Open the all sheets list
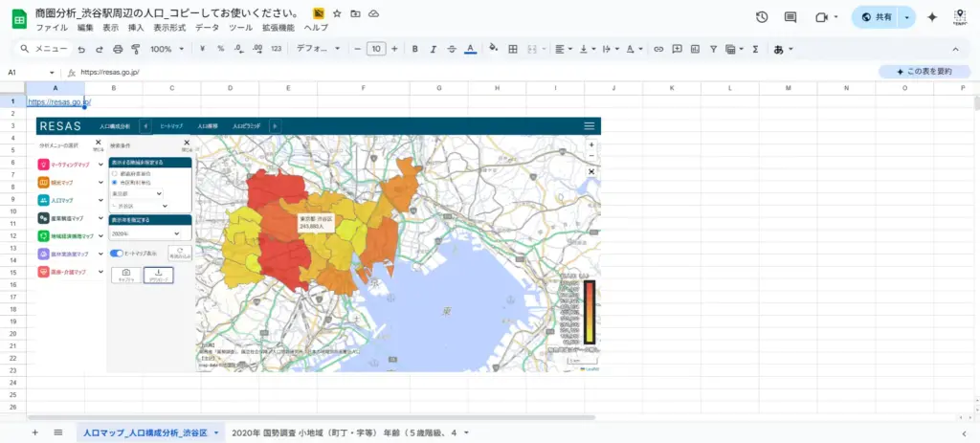The height and width of the screenshot is (443, 980). 58,432
